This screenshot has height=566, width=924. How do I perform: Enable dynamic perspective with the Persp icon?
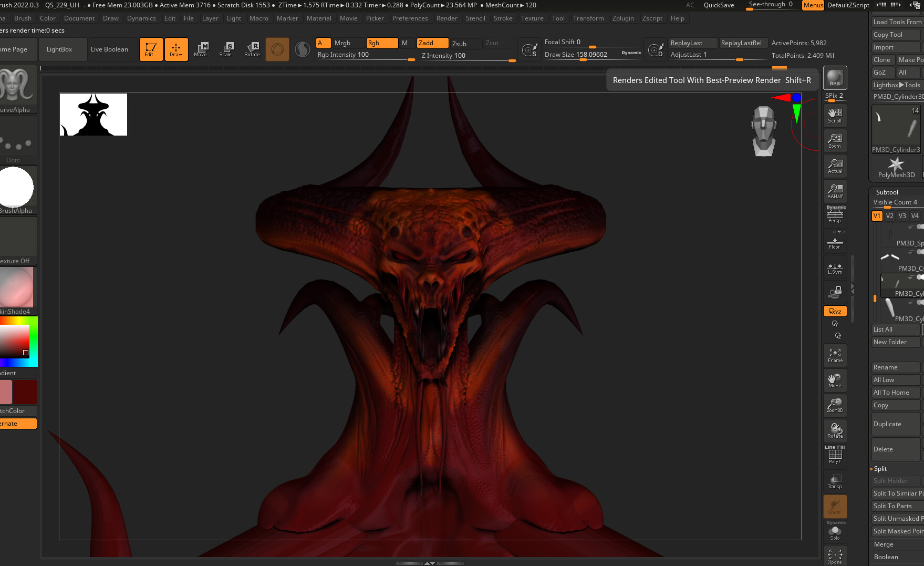point(834,214)
